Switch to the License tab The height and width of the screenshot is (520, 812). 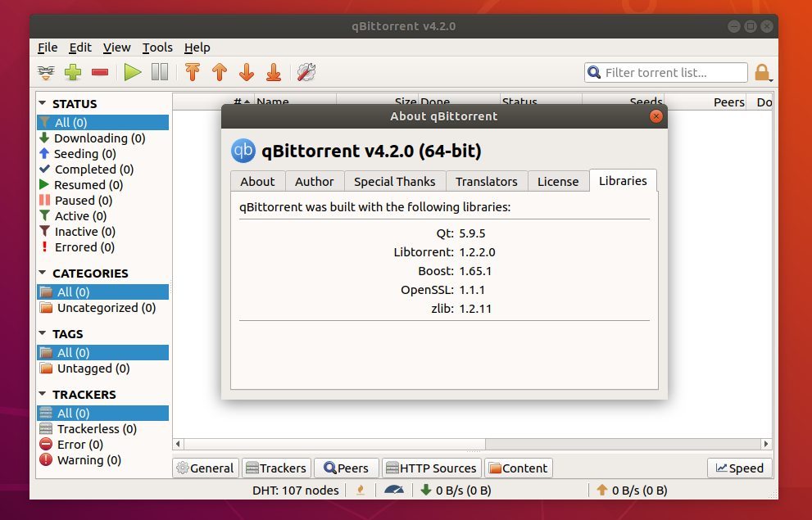(x=558, y=182)
